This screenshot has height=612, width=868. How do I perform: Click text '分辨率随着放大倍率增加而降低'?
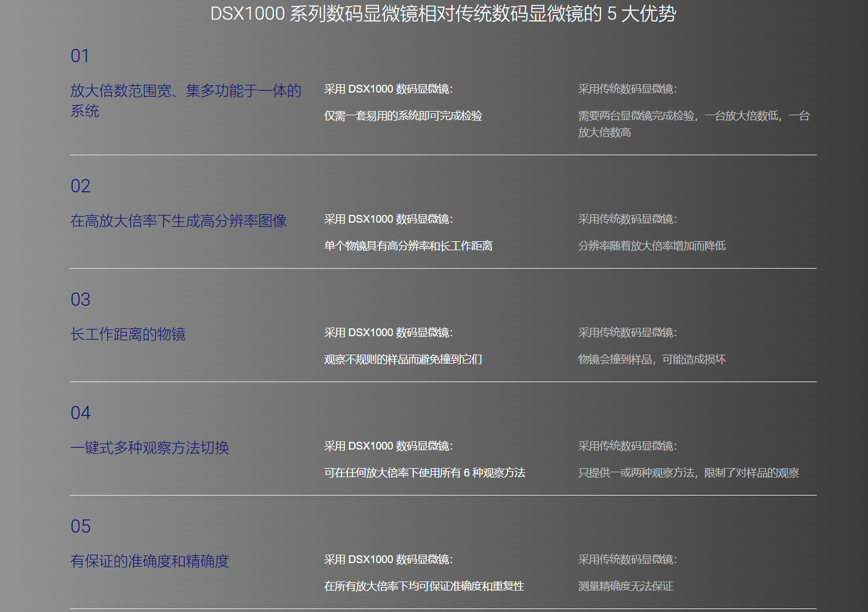(652, 246)
